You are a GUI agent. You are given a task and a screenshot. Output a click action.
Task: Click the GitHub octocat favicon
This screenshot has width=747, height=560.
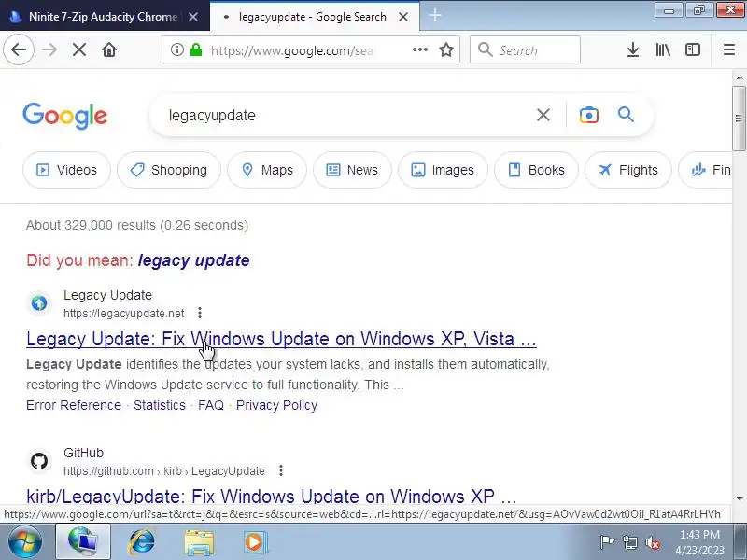point(39,461)
